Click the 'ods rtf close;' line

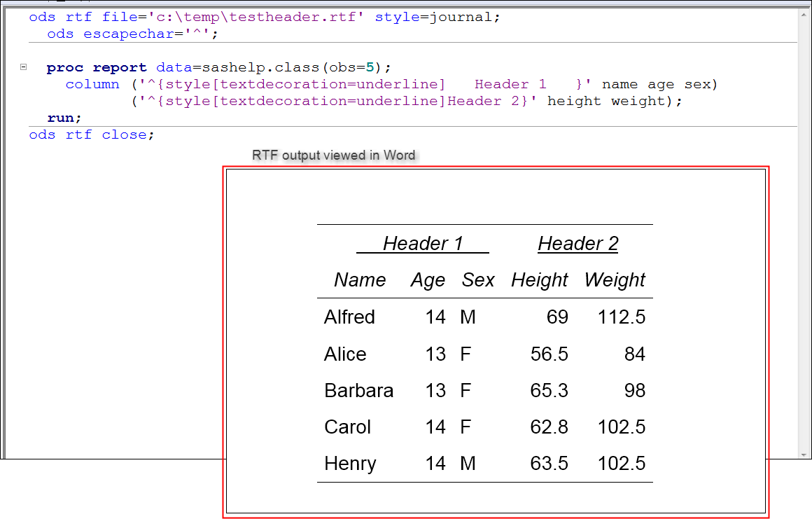coord(92,134)
